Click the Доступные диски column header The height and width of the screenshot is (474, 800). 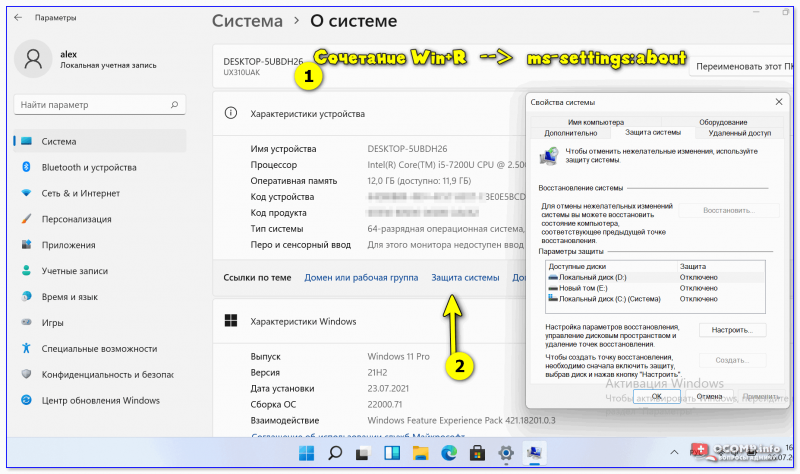[611, 266]
